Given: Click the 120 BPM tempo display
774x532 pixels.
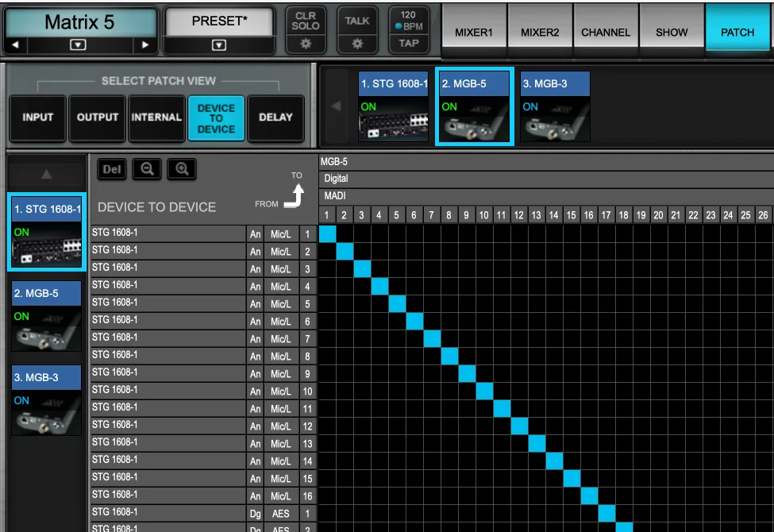Looking at the screenshot, I should coord(409,21).
